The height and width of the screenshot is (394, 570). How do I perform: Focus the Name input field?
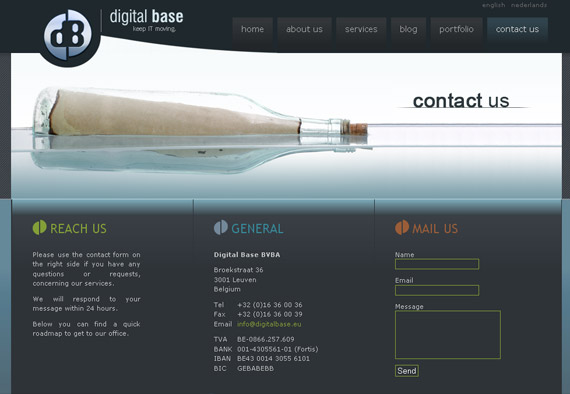(437, 264)
